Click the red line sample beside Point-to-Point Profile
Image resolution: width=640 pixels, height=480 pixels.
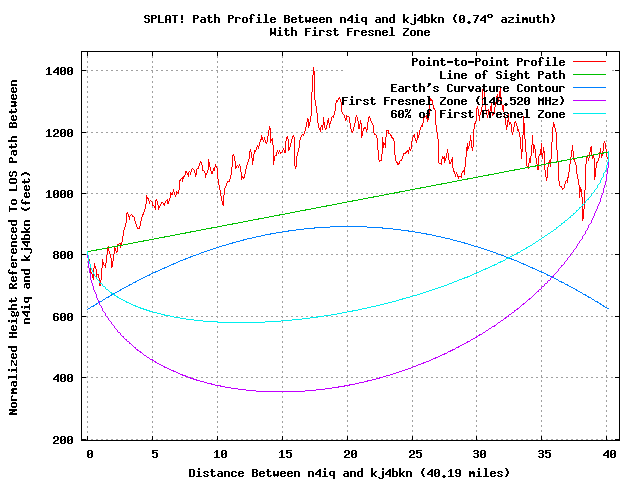point(589,62)
